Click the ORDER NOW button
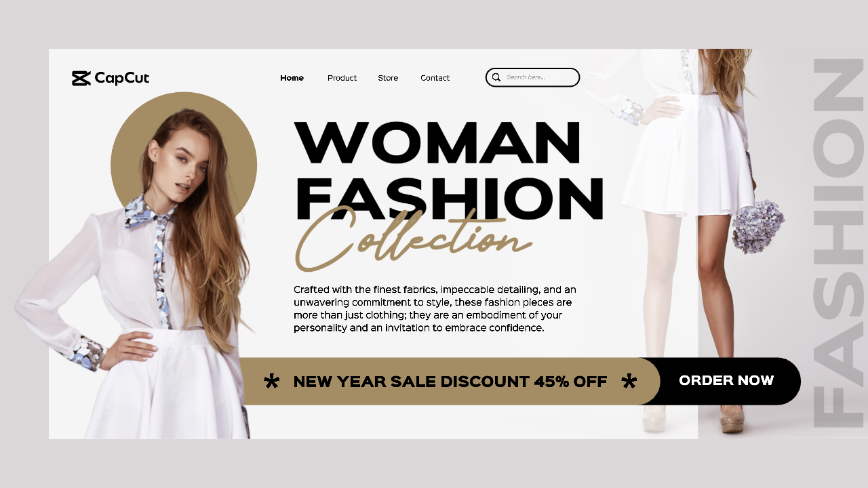 [726, 381]
